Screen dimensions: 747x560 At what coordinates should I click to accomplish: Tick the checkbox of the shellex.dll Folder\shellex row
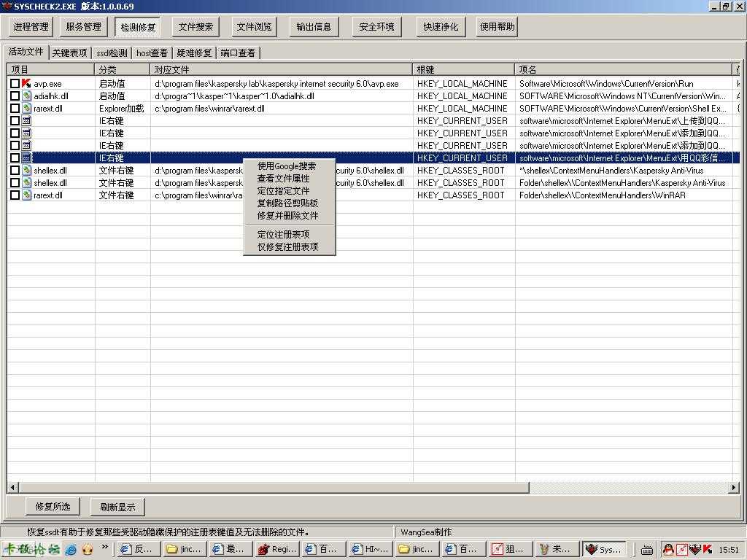15,182
